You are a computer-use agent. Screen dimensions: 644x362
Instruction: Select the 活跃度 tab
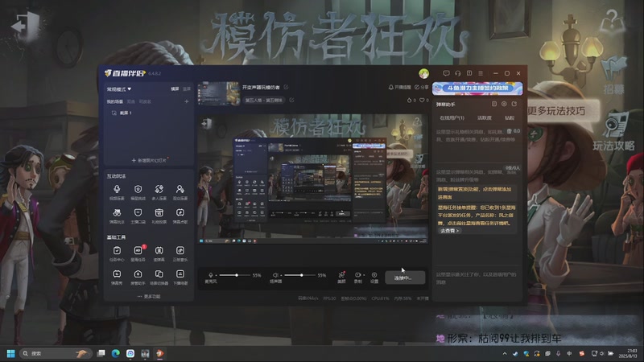485,117
